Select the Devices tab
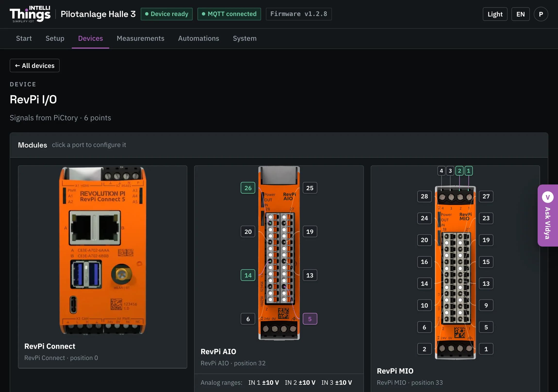558x392 pixels. (90, 38)
